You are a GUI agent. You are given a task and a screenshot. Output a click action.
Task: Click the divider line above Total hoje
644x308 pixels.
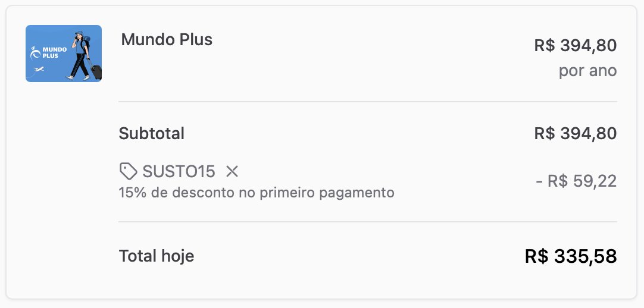coord(368,222)
